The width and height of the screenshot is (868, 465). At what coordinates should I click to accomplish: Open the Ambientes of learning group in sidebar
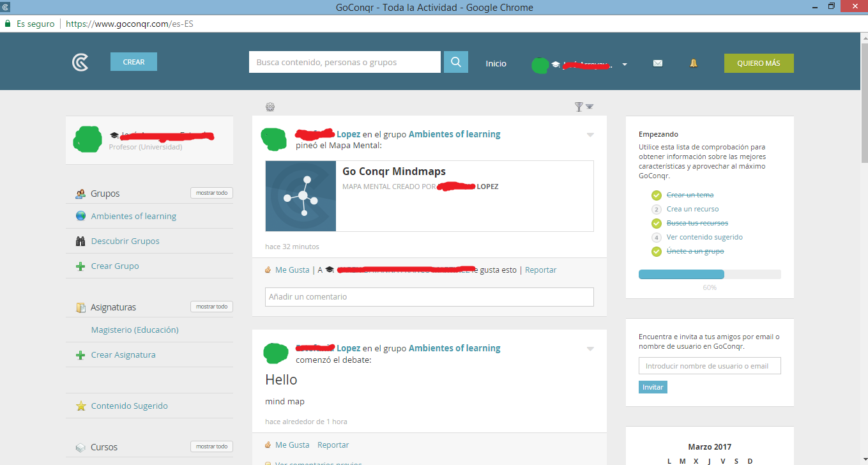[x=133, y=216]
